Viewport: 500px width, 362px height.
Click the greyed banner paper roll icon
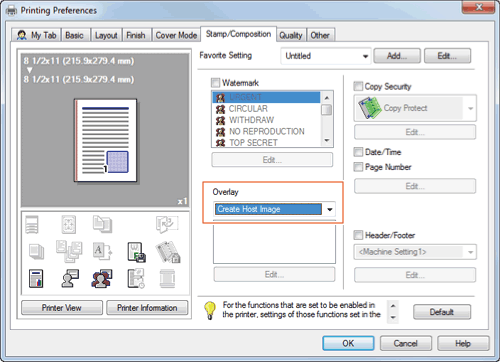tap(167, 279)
